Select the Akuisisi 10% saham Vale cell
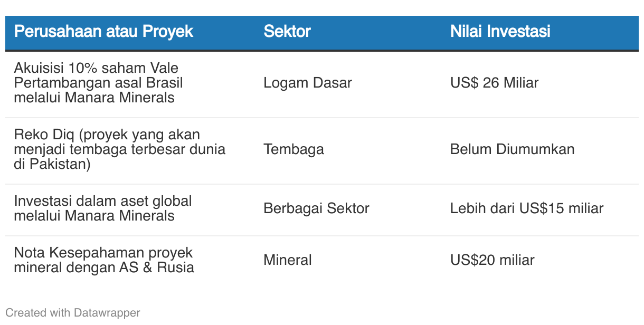 pyautogui.click(x=98, y=83)
